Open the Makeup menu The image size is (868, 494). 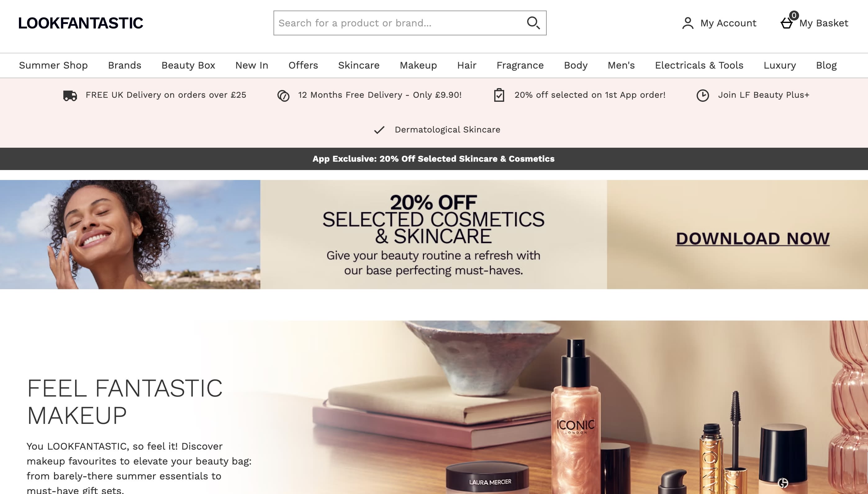(418, 65)
